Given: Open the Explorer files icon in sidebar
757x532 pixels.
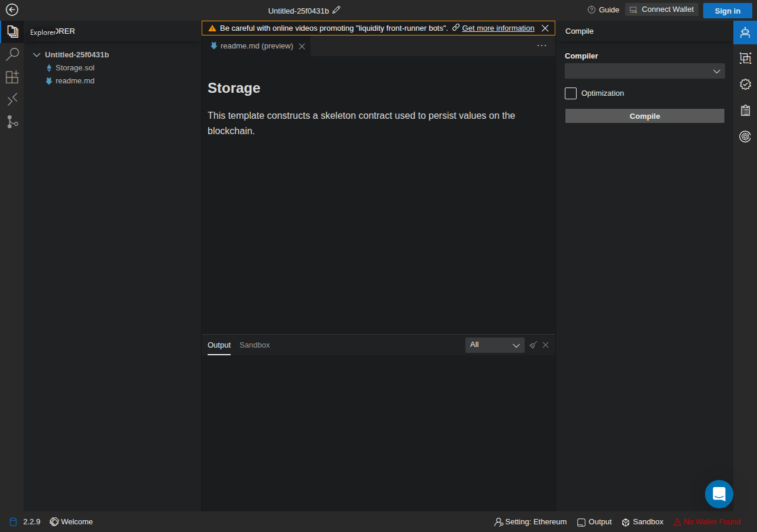Looking at the screenshot, I should (12, 32).
